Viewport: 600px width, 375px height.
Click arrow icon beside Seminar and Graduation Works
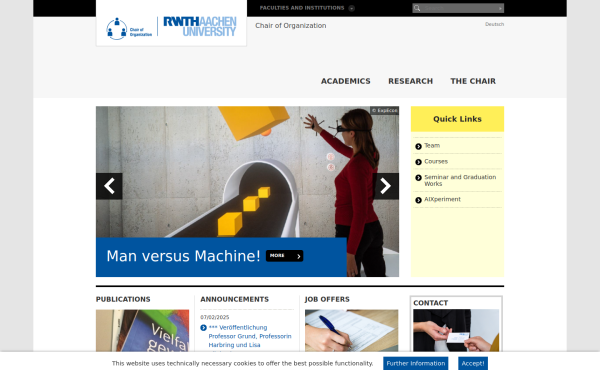pos(418,178)
